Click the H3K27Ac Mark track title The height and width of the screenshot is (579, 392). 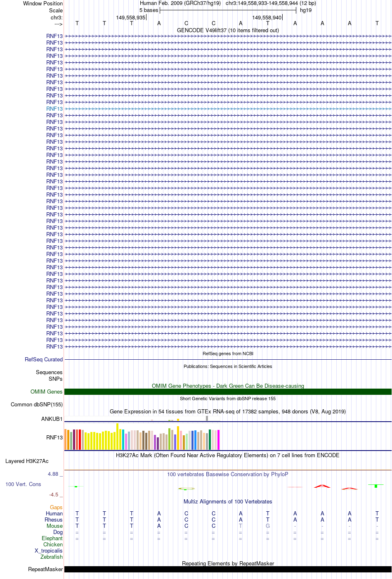228,456
